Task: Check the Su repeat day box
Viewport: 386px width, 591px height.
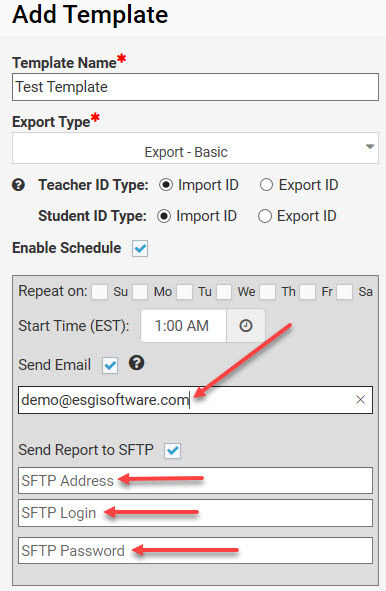Action: point(100,292)
